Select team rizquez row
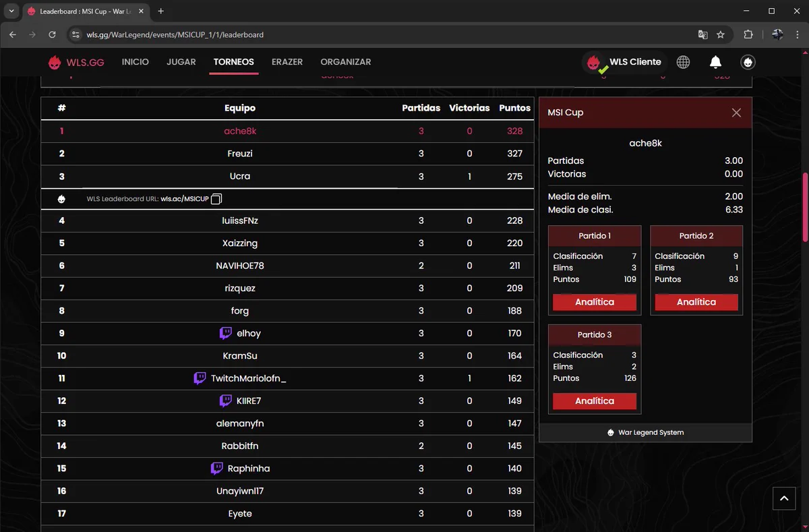The image size is (809, 532). tap(288, 289)
